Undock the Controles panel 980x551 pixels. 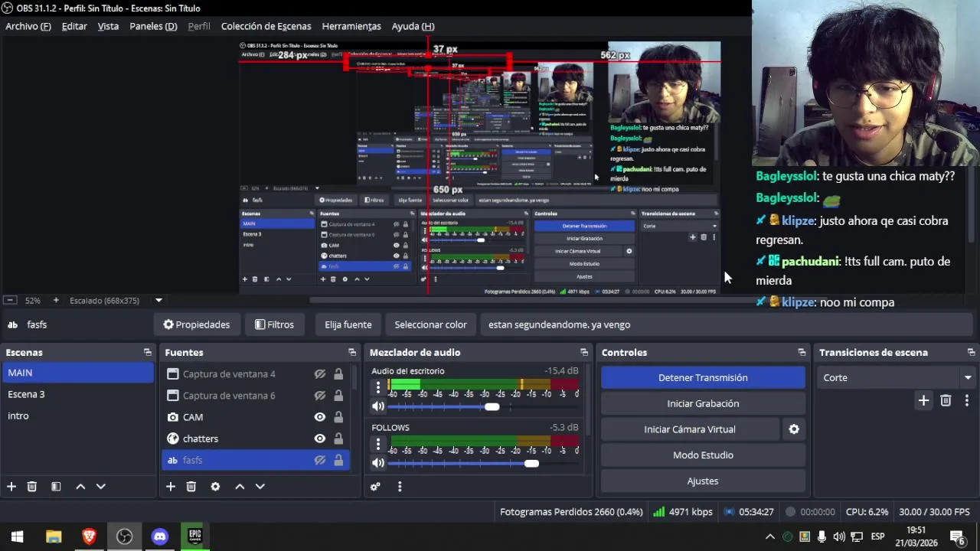[x=802, y=352]
